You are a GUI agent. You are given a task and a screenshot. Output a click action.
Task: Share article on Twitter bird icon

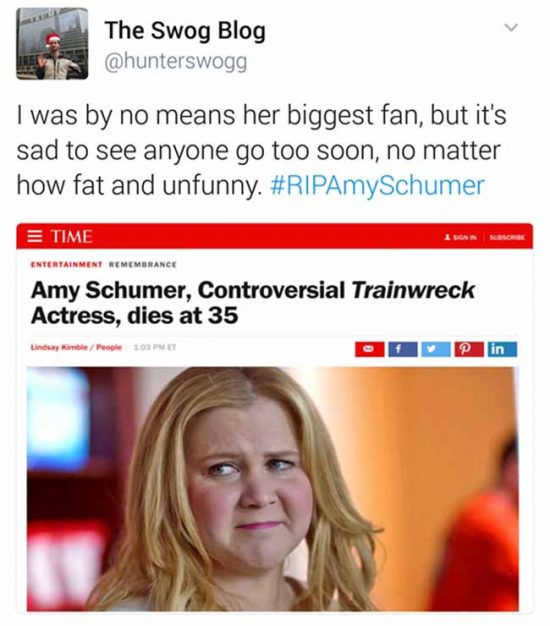pyautogui.click(x=436, y=349)
